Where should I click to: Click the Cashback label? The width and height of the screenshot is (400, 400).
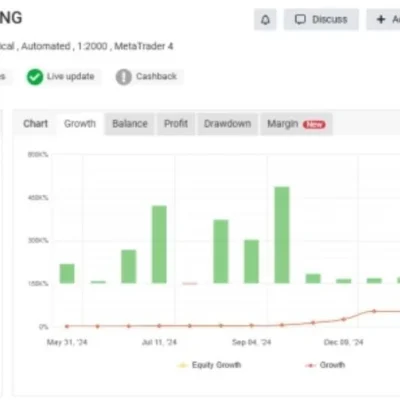tap(156, 76)
